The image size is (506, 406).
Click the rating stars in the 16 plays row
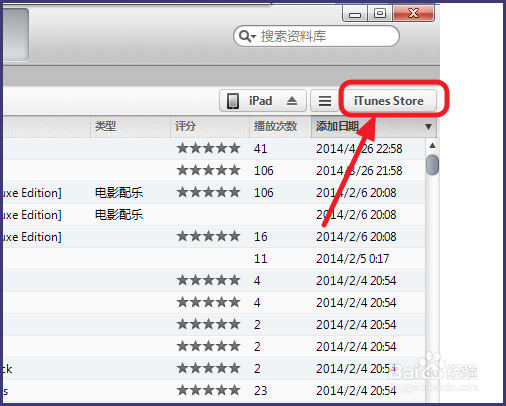pyautogui.click(x=208, y=236)
